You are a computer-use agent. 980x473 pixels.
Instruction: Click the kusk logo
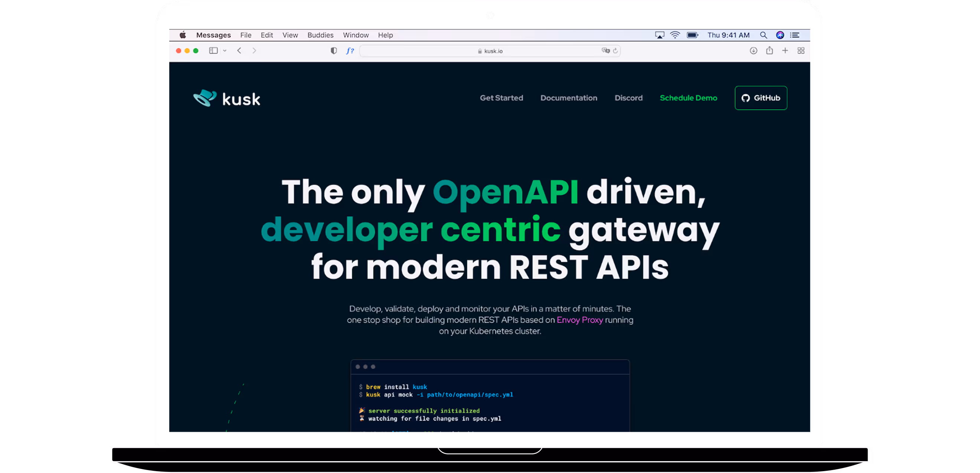click(227, 98)
